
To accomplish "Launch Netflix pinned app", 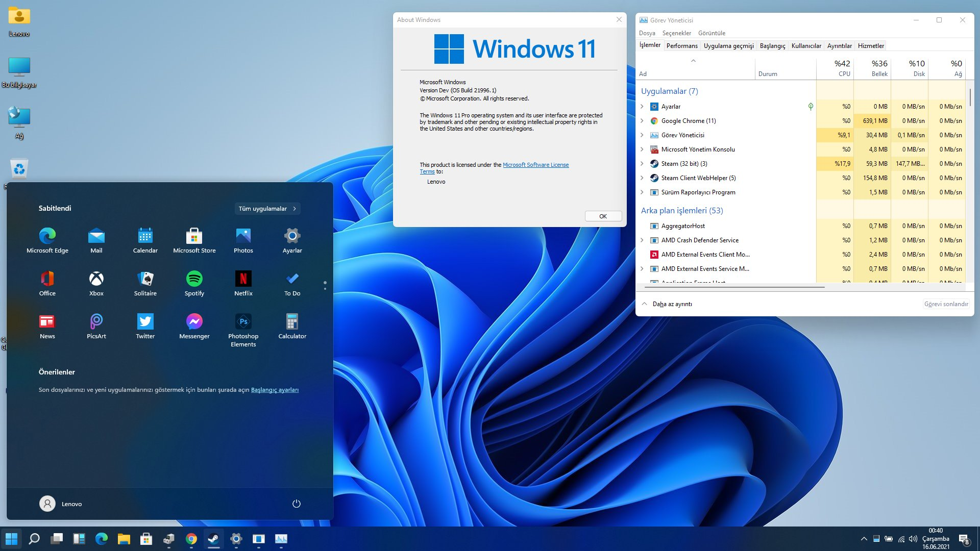I will [243, 279].
